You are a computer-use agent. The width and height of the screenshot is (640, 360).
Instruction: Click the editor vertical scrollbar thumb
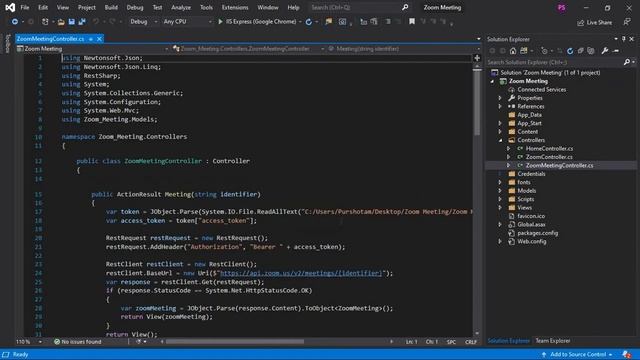tap(477, 102)
